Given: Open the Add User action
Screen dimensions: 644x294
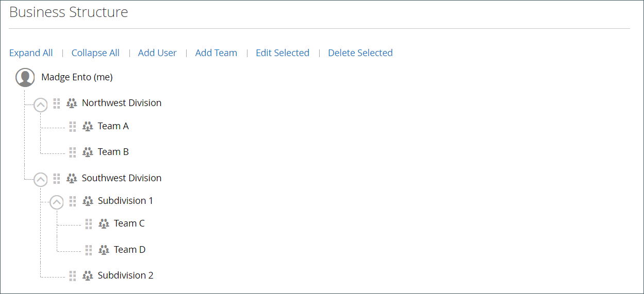Looking at the screenshot, I should click(157, 53).
